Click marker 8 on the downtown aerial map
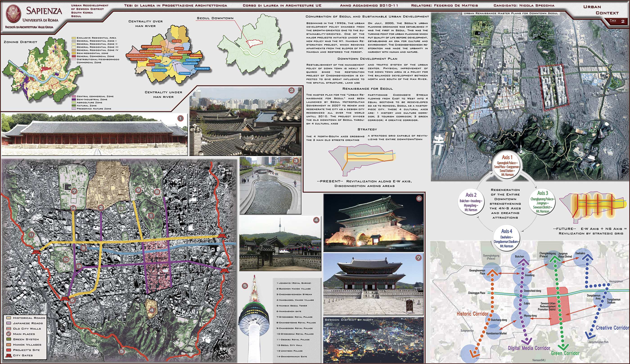Image resolution: width=630 pixels, height=364 pixels. [x=157, y=192]
